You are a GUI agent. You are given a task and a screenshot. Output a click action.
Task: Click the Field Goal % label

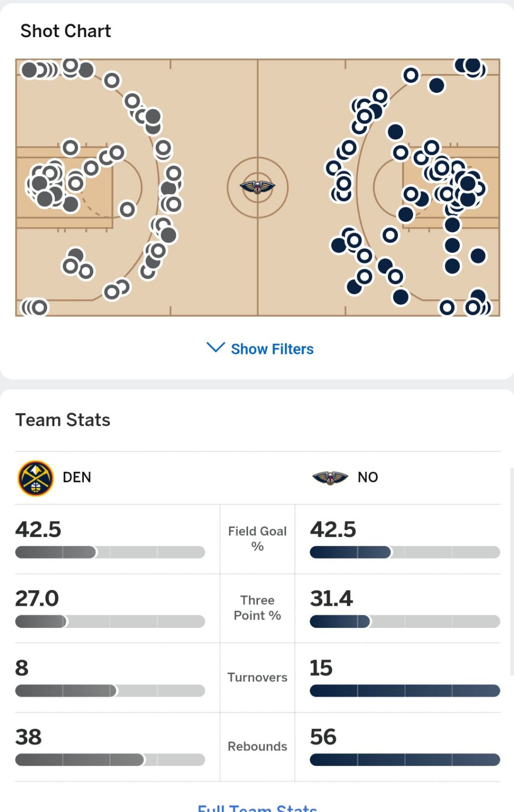pyautogui.click(x=258, y=538)
